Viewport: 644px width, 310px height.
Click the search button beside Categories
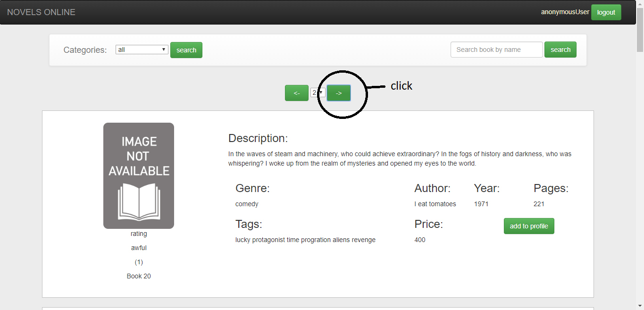point(186,50)
